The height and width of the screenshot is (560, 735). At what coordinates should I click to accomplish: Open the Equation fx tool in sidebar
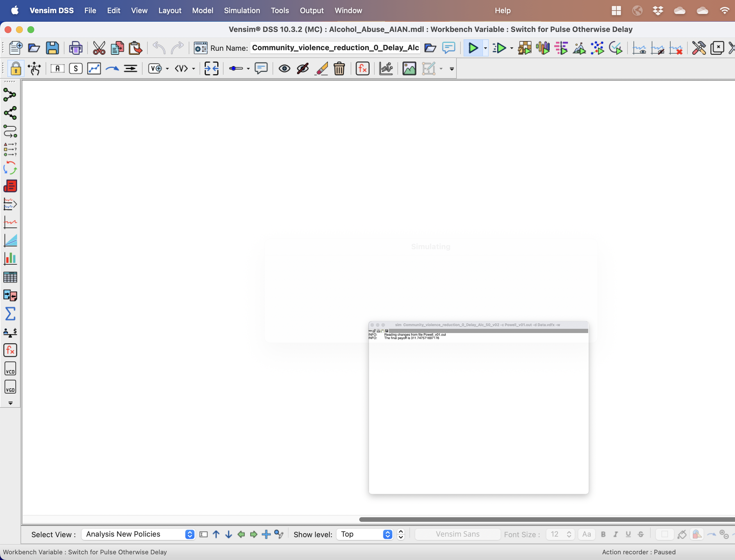click(x=10, y=350)
